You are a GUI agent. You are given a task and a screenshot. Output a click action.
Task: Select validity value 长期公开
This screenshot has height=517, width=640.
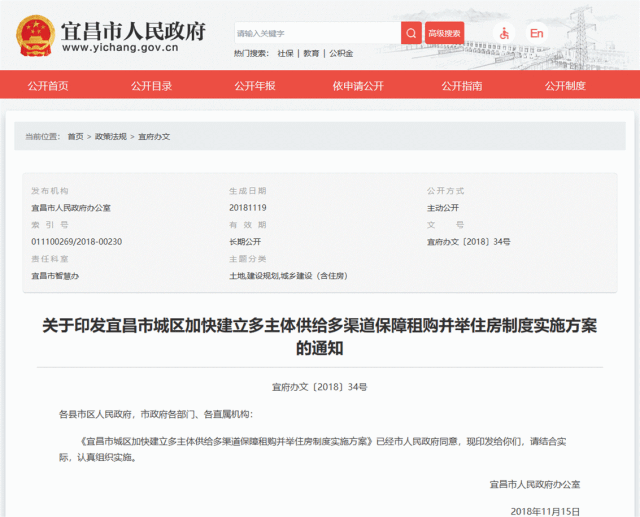(245, 242)
